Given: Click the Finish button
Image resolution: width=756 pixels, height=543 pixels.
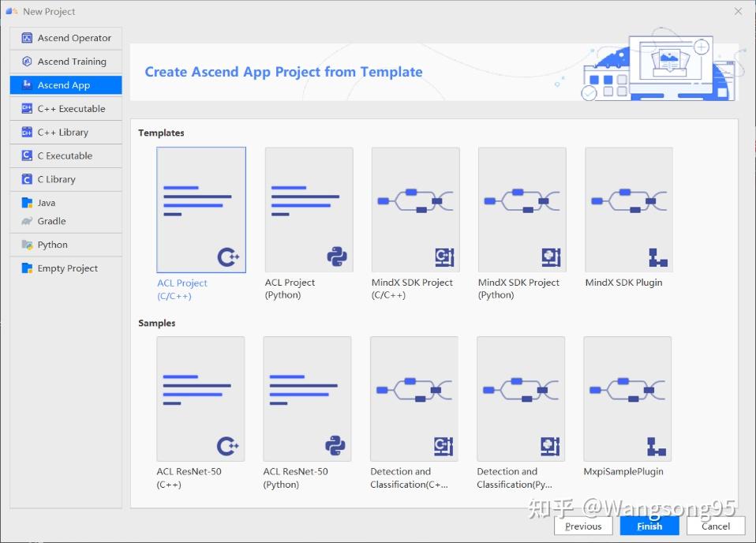Looking at the screenshot, I should pos(649,526).
